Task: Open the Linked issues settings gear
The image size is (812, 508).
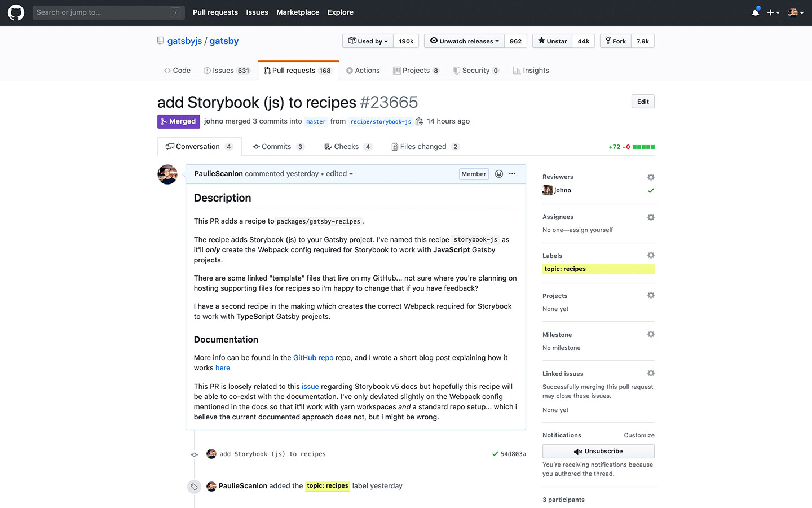Action: [x=651, y=373]
